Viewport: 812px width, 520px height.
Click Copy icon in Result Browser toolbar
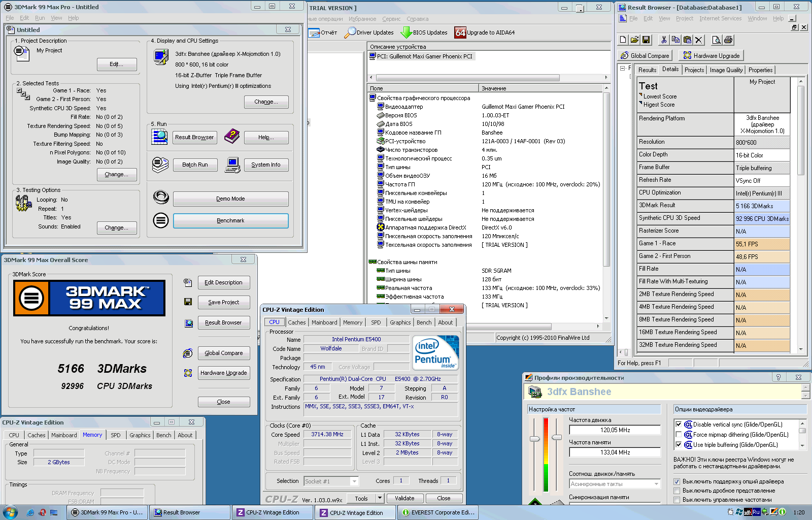pyautogui.click(x=675, y=40)
